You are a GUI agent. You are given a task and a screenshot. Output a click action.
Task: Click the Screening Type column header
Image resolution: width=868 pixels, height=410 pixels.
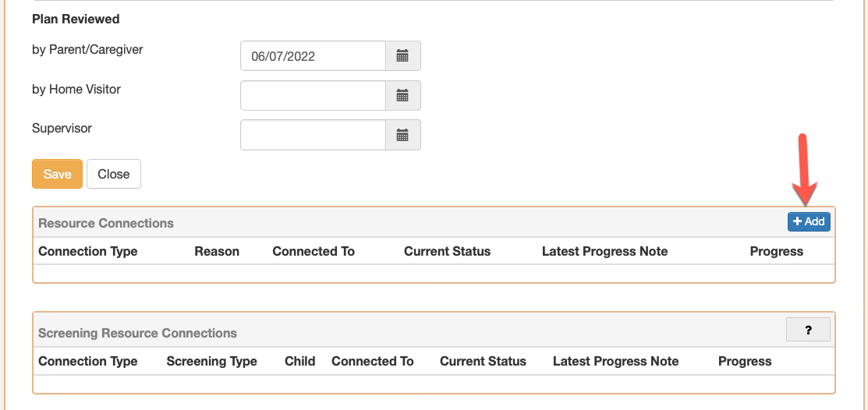tap(211, 362)
